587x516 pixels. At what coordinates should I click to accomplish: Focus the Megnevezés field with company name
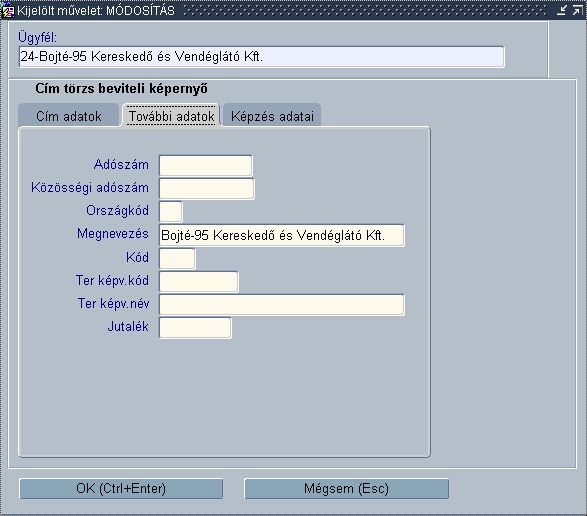pyautogui.click(x=282, y=235)
